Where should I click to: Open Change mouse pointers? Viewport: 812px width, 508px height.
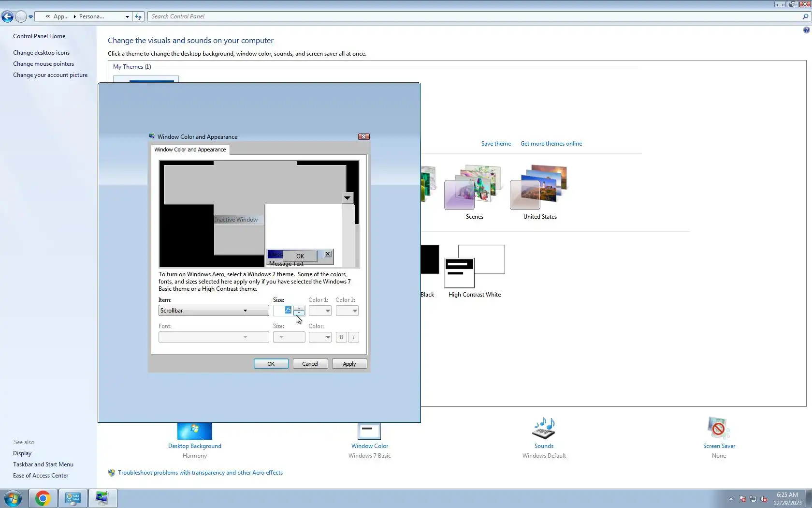pos(43,64)
